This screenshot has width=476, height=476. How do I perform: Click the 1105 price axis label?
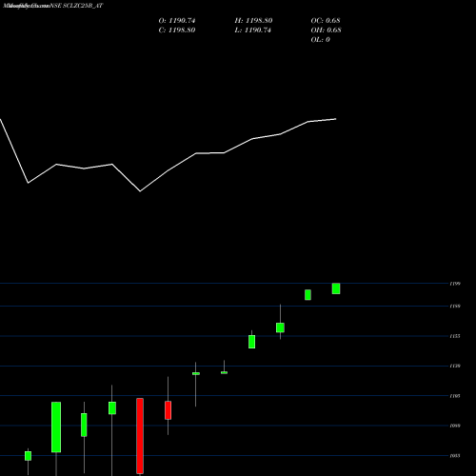point(455,396)
